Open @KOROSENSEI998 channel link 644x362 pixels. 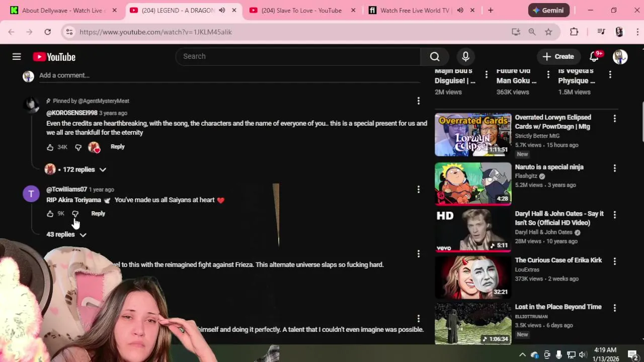tap(72, 113)
